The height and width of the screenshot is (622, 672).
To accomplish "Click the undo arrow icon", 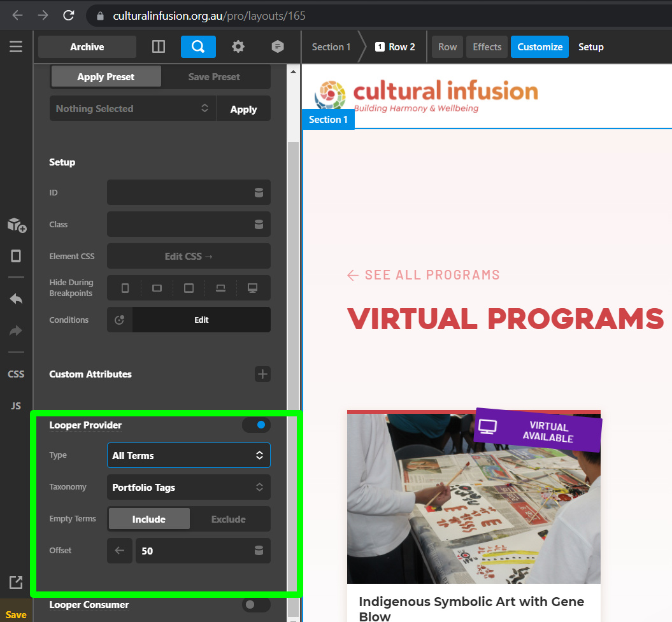I will (16, 299).
